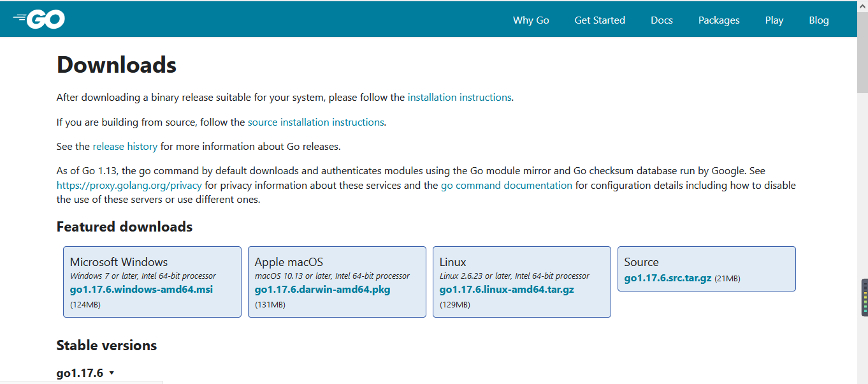Viewport: 868px width, 384px height.
Task: Click the '(129MB)' size under Linux archive
Action: tap(455, 305)
